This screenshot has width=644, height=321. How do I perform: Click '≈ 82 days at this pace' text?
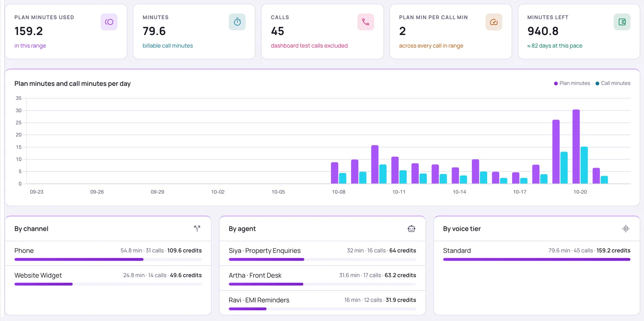[x=555, y=46]
